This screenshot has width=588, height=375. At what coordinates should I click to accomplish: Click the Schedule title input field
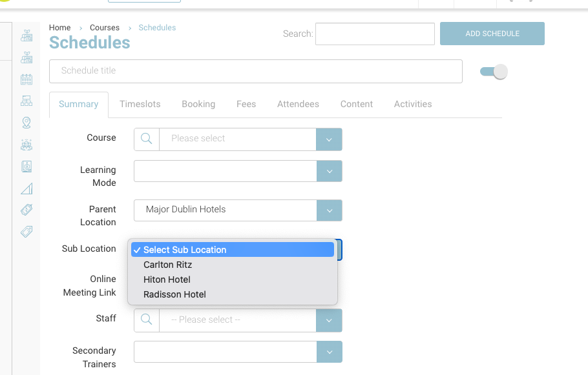(x=255, y=71)
